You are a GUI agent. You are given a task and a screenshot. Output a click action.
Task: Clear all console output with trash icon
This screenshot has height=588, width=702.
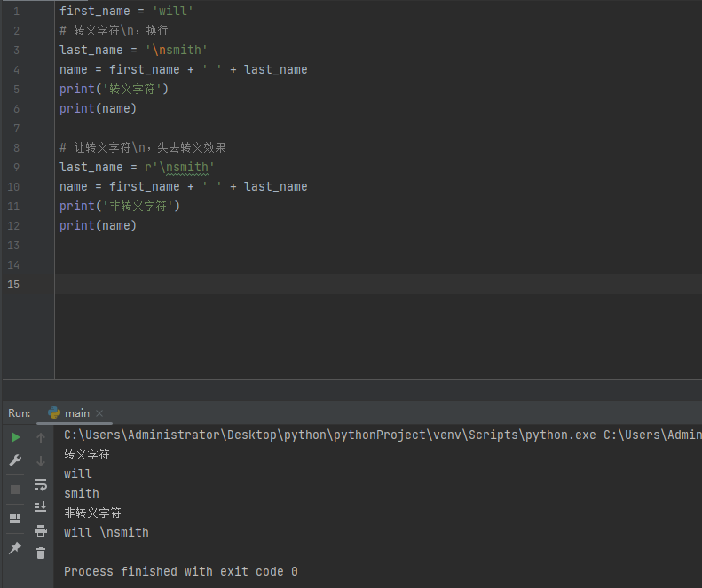pyautogui.click(x=41, y=553)
